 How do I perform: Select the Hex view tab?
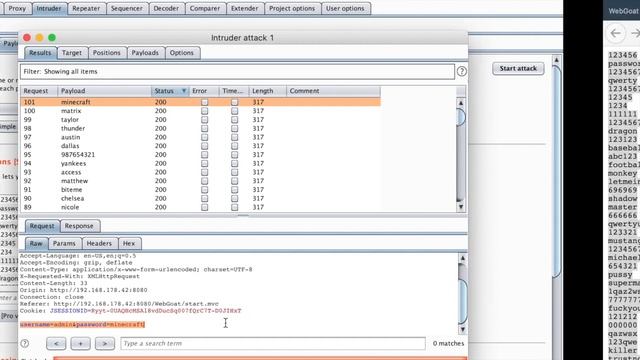[x=129, y=244]
